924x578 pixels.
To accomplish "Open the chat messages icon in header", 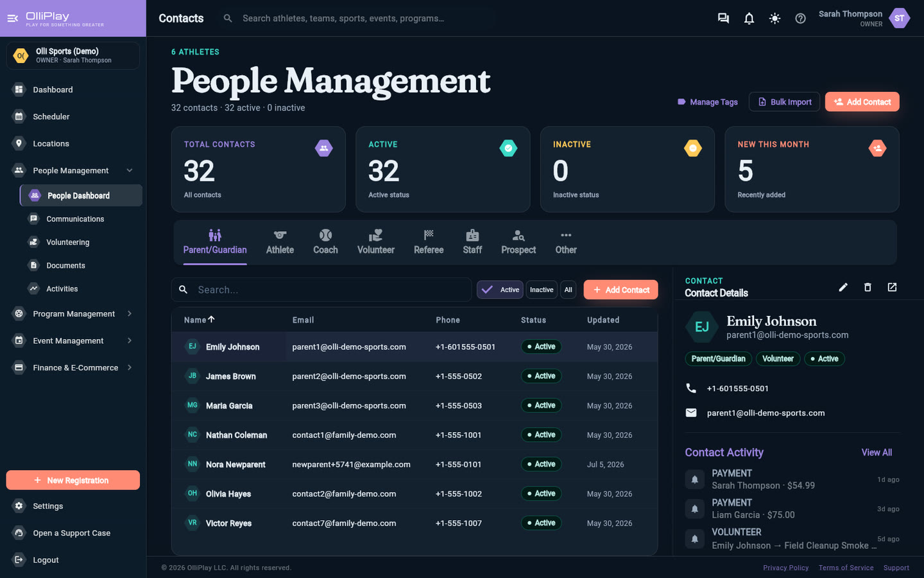I will click(723, 18).
